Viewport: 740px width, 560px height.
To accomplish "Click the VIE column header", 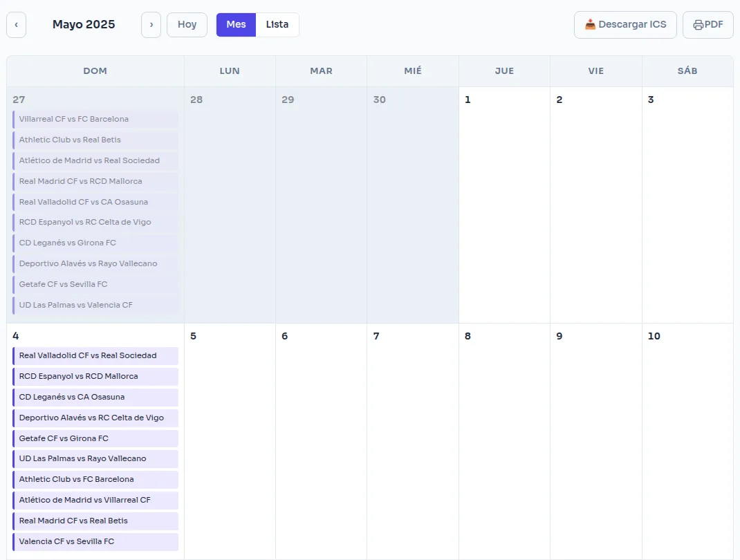I will tap(596, 71).
